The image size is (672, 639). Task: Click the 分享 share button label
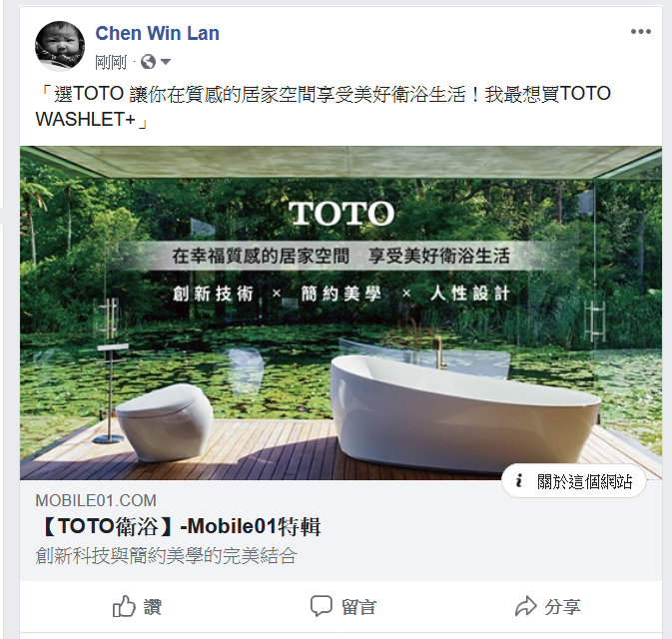(563, 607)
